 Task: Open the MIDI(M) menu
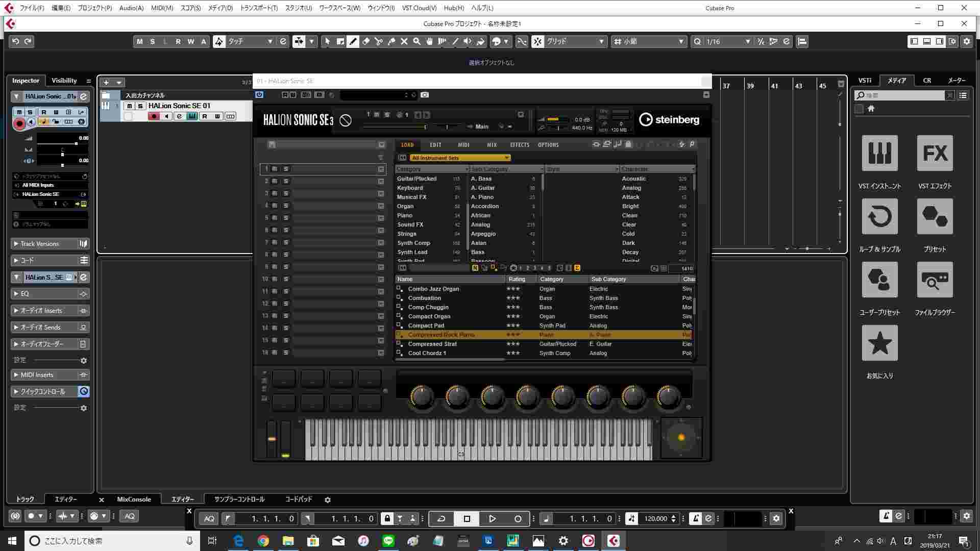(162, 8)
